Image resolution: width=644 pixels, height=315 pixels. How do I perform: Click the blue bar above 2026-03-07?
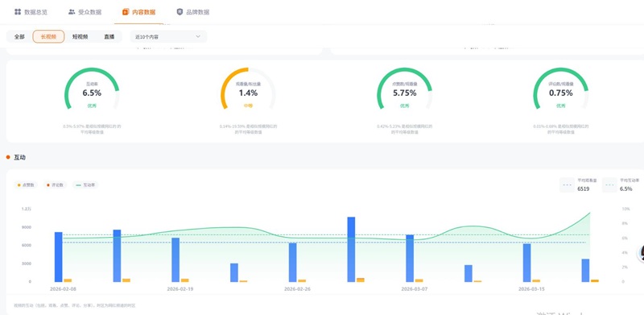pyautogui.click(x=410, y=259)
